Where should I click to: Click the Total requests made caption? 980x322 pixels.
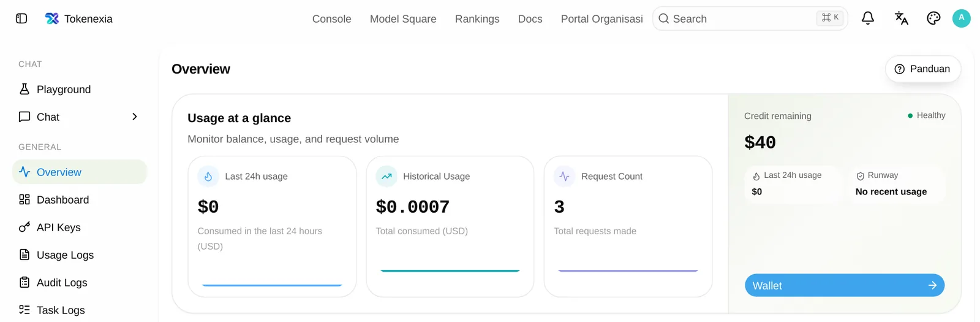pyautogui.click(x=595, y=231)
